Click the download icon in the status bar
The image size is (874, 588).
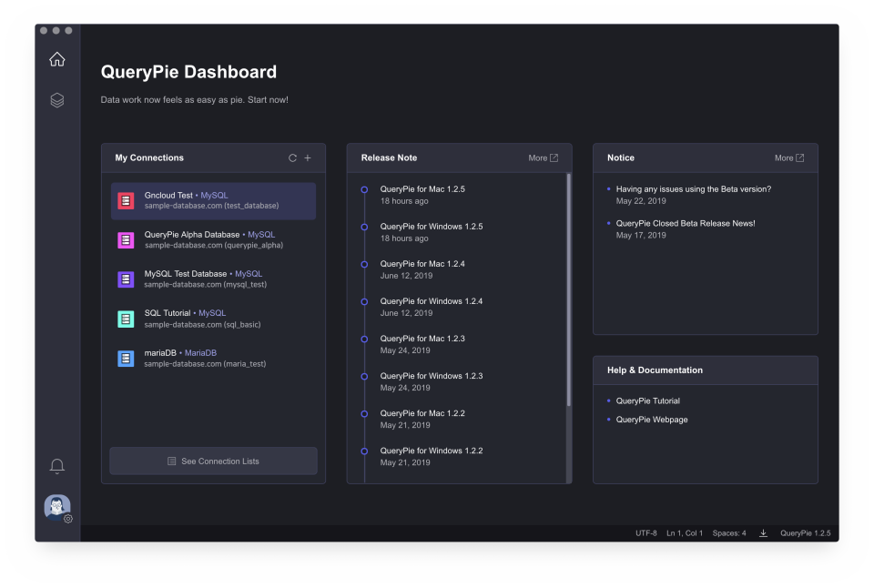[x=764, y=532]
